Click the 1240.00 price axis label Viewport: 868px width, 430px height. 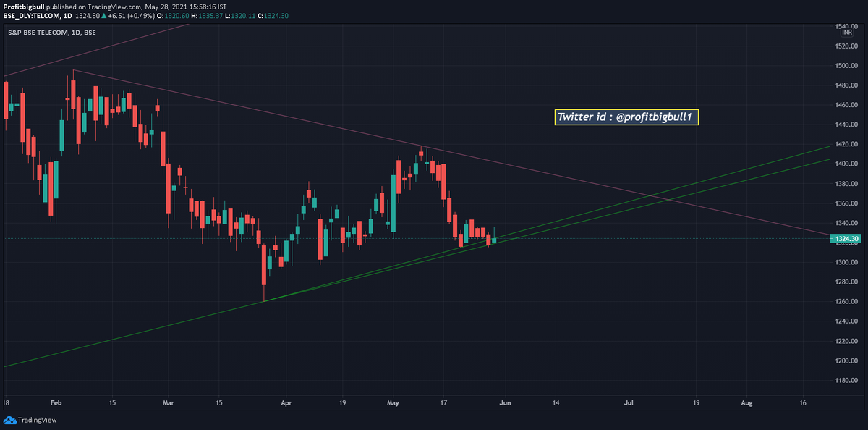848,321
